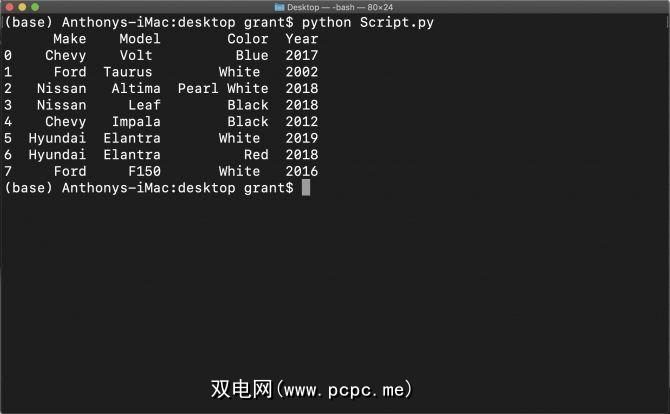This screenshot has width=670, height=414.
Task: Click the 'Pearl White' color cell
Action: 223,88
